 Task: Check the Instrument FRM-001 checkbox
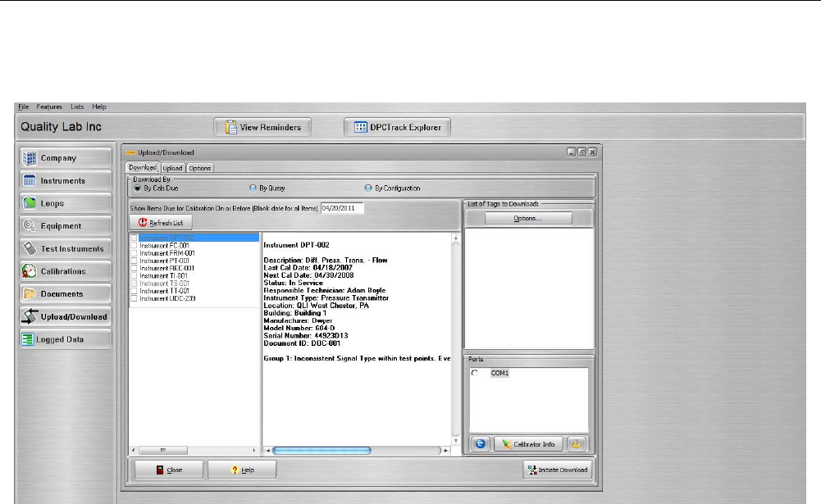click(x=134, y=252)
